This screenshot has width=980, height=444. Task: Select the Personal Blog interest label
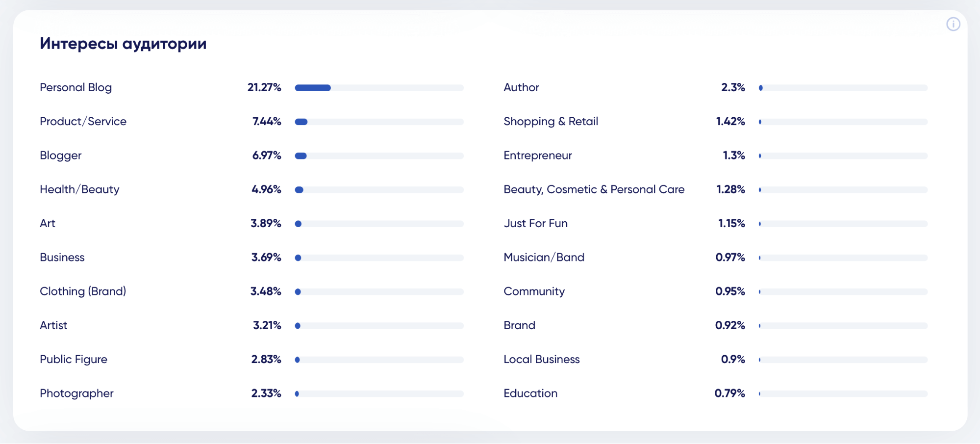pos(75,87)
